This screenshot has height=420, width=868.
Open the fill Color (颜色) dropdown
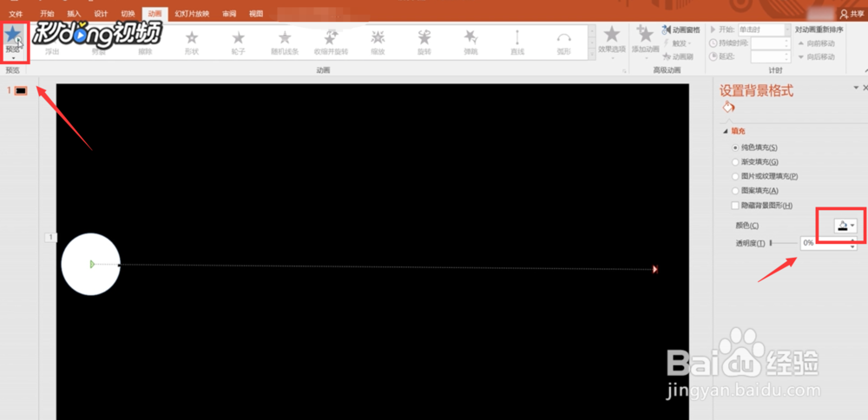(845, 226)
